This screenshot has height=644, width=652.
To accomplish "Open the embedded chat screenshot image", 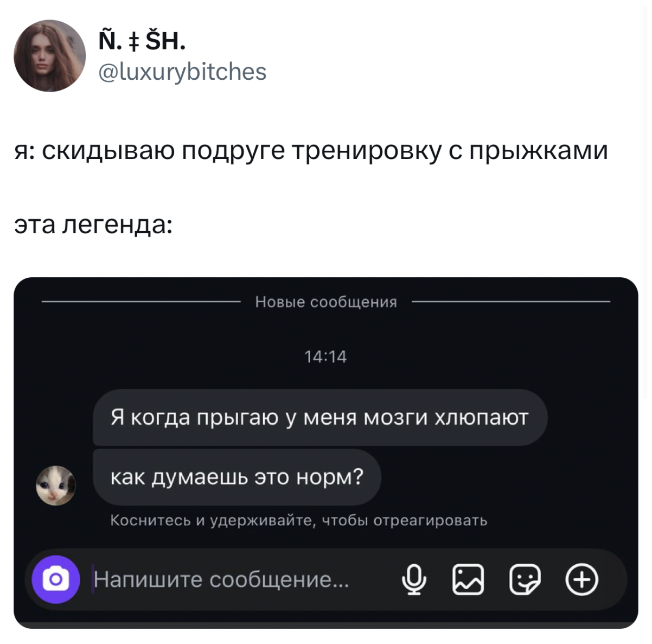I will pos(326,453).
